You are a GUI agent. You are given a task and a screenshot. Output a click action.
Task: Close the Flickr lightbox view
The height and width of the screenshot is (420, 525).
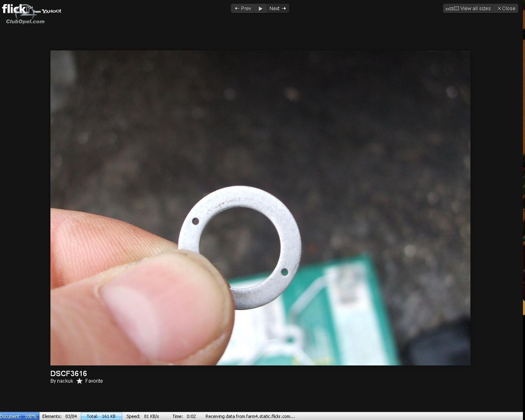[x=506, y=9]
